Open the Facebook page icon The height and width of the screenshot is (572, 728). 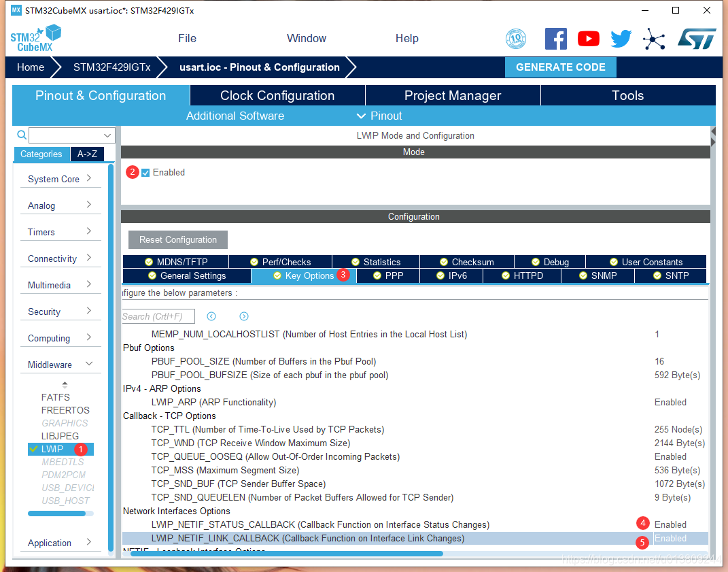click(556, 39)
